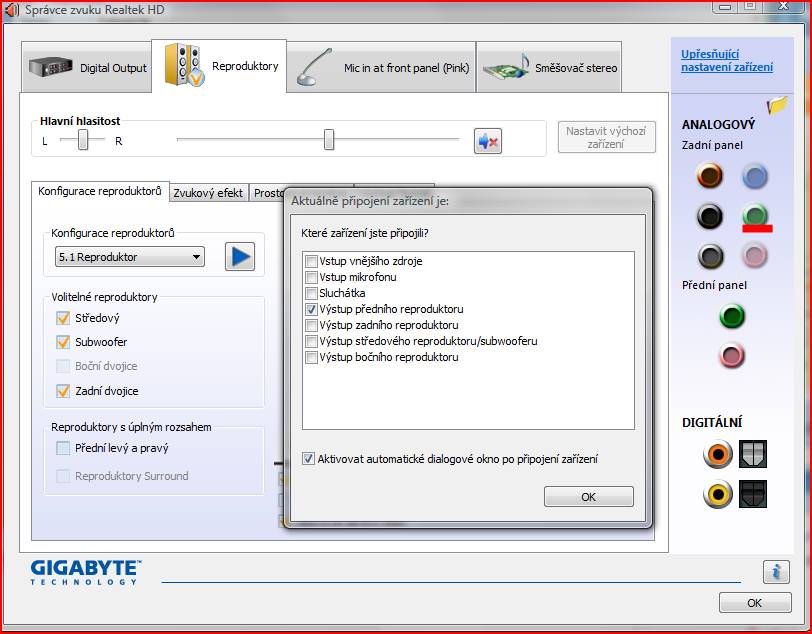Enable the Přední levý a pravý checkbox
Viewport: 812px width, 634px height.
click(63, 448)
